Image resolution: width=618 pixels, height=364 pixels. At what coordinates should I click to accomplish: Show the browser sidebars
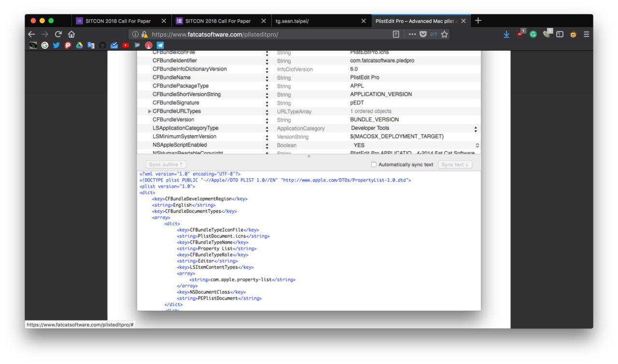pyautogui.click(x=560, y=34)
